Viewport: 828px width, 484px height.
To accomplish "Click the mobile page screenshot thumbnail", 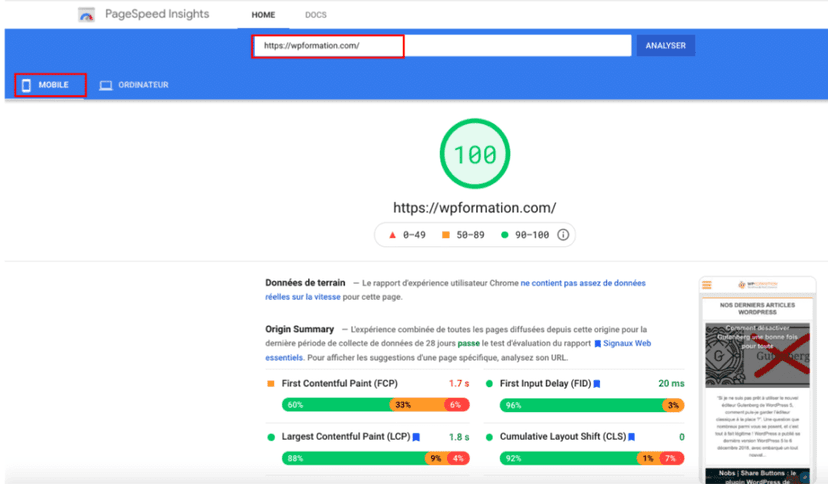I will pos(757,380).
